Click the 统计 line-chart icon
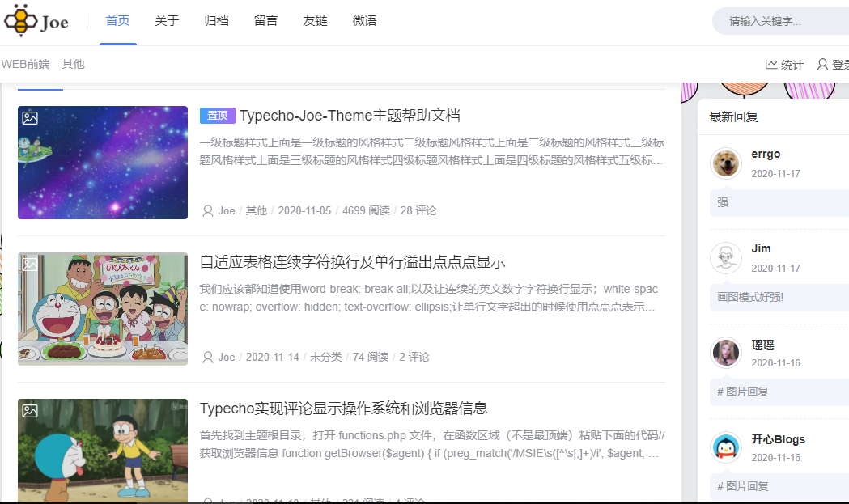This screenshot has height=504, width=849. click(771, 64)
